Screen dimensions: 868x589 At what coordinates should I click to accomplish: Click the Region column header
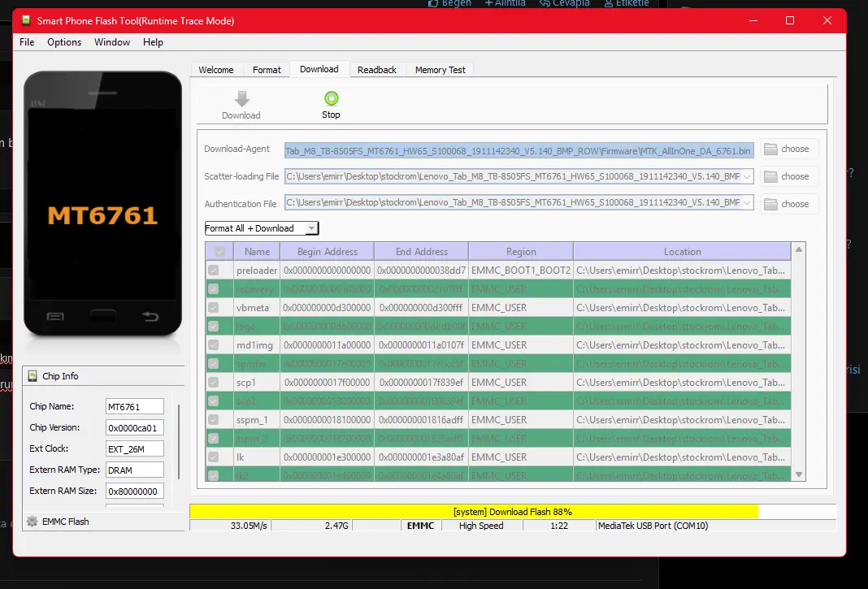521,251
